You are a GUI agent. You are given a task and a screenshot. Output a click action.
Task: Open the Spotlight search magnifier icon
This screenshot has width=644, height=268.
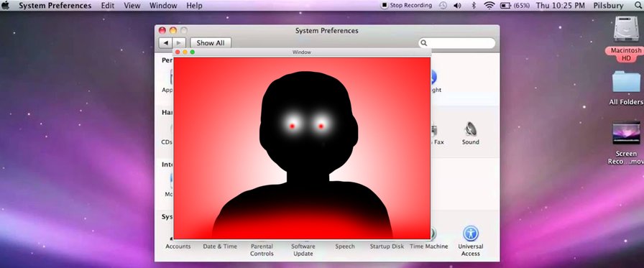click(638, 5)
